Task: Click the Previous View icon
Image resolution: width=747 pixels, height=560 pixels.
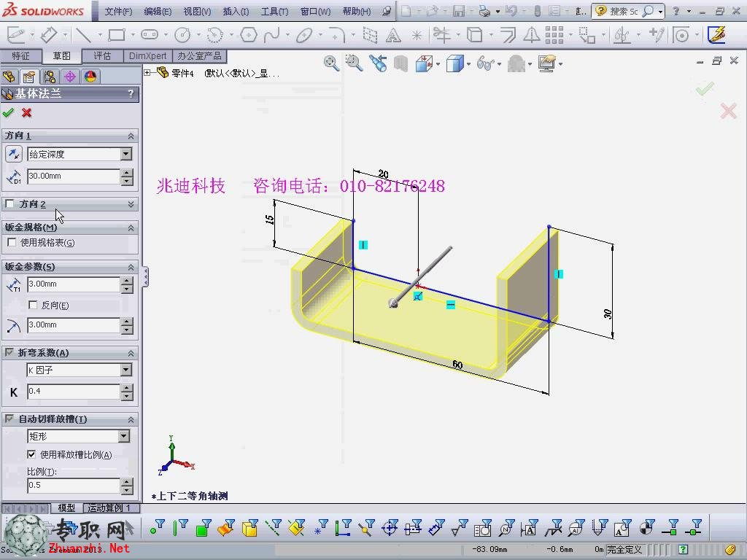Action: [378, 63]
